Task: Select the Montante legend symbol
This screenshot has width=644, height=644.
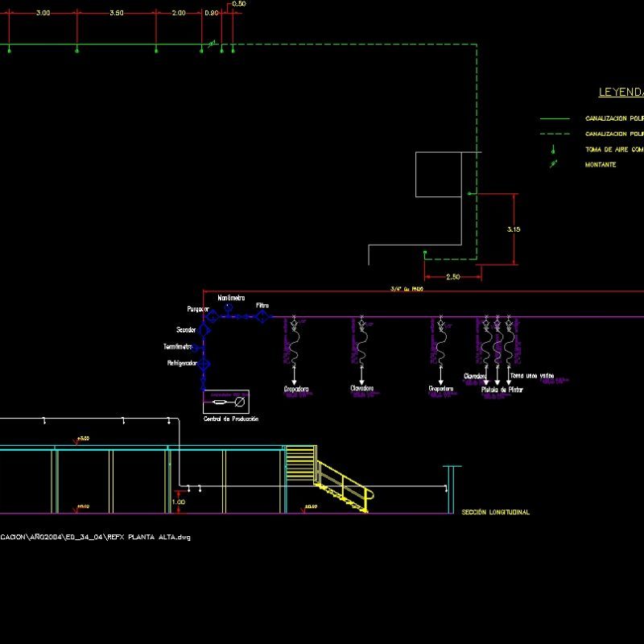Action: (x=554, y=163)
